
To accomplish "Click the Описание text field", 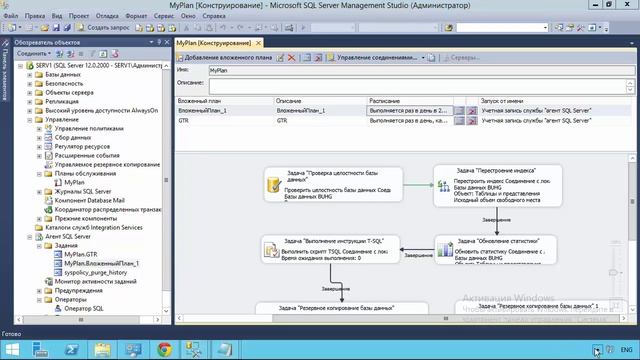I will [x=418, y=86].
